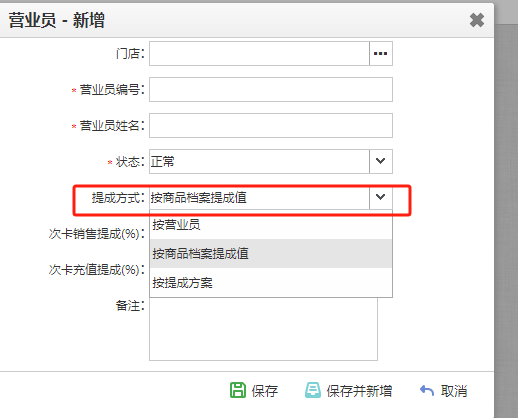The height and width of the screenshot is (418, 518).
Task: Open store picker with the ellipsis button
Action: tap(381, 53)
